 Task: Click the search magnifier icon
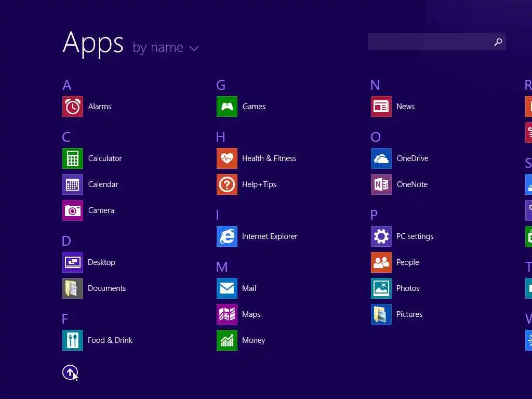(498, 42)
